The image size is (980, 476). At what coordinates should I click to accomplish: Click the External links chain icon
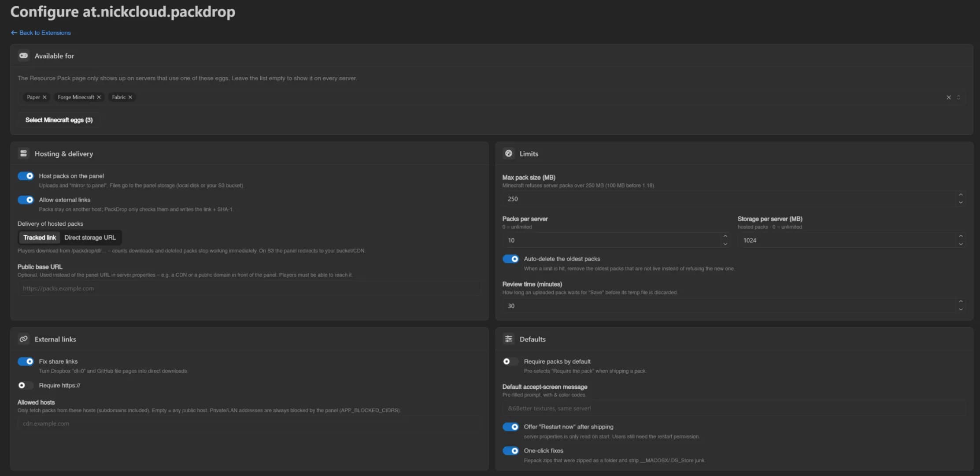[23, 339]
